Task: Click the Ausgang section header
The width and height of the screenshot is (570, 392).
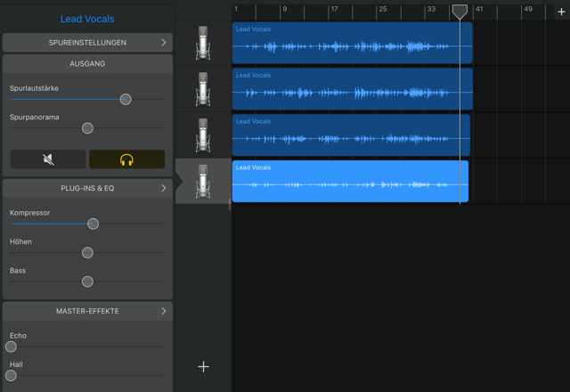Action: (87, 64)
